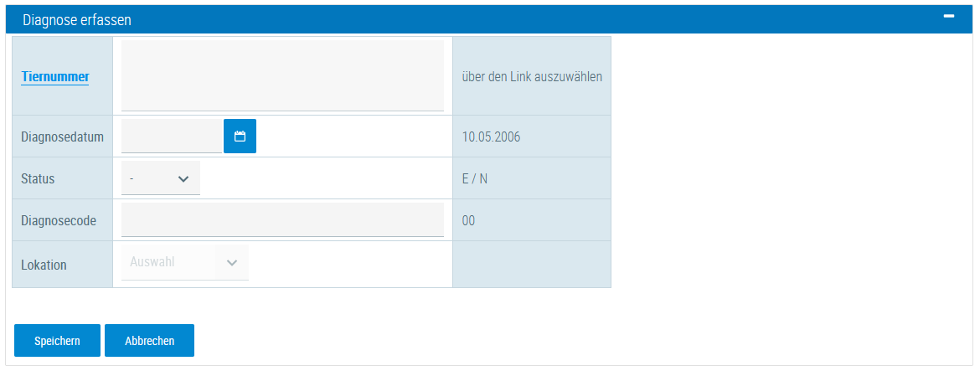Collapse the Diagnose erfassen panel
This screenshot has width=980, height=371.
pos(949,17)
